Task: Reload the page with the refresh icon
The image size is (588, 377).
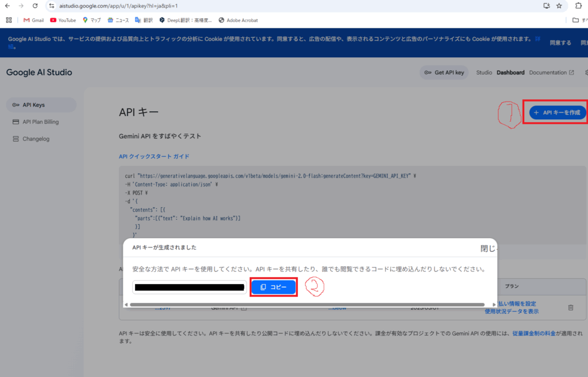Action: click(35, 6)
